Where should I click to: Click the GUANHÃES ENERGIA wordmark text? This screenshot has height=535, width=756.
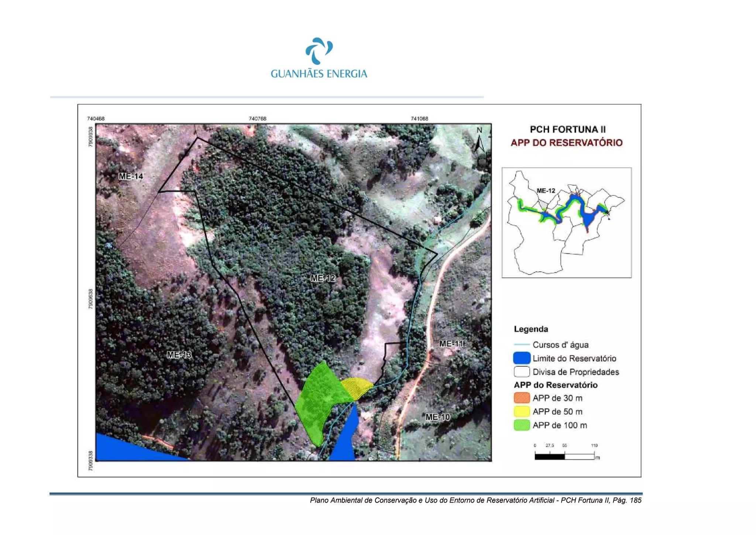pos(319,74)
